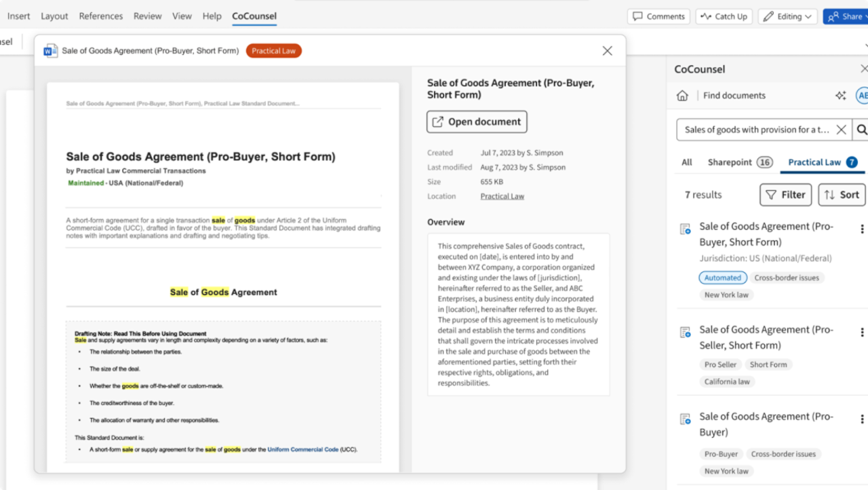Switch to the All results tab
The height and width of the screenshot is (490, 868).
coord(687,162)
